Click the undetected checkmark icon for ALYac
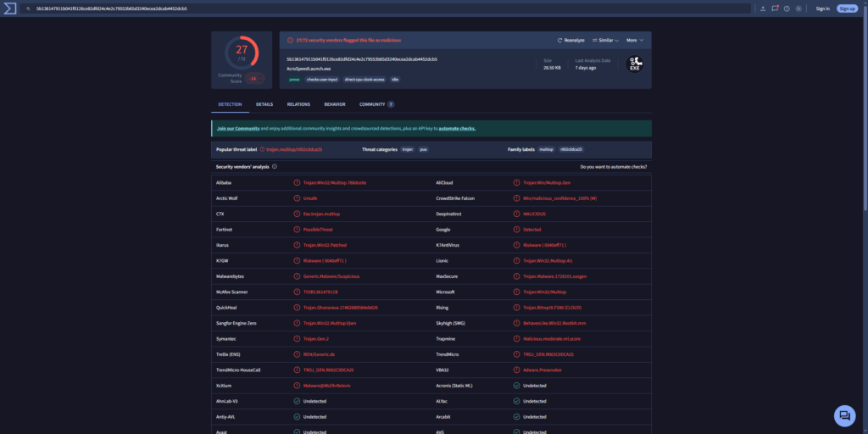 click(516, 401)
